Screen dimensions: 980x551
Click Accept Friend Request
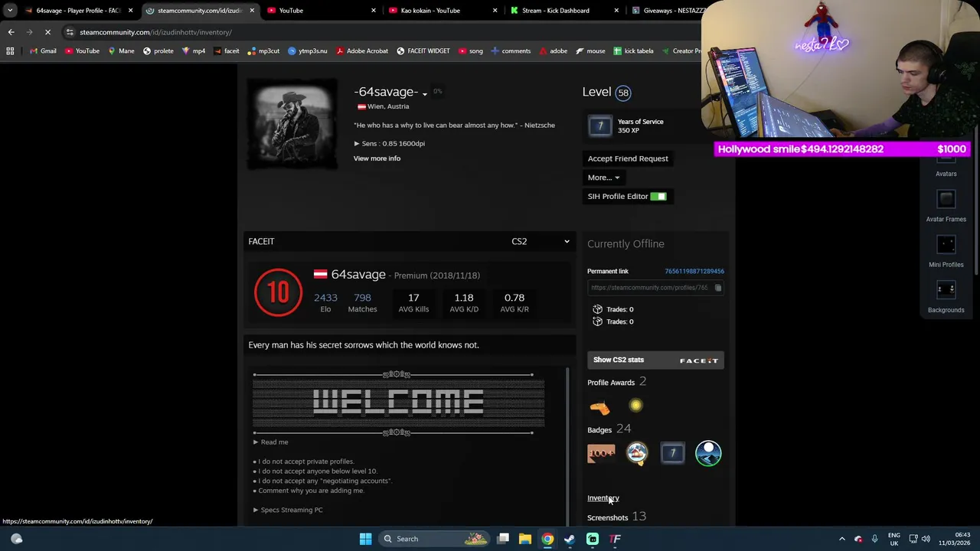pos(628,159)
